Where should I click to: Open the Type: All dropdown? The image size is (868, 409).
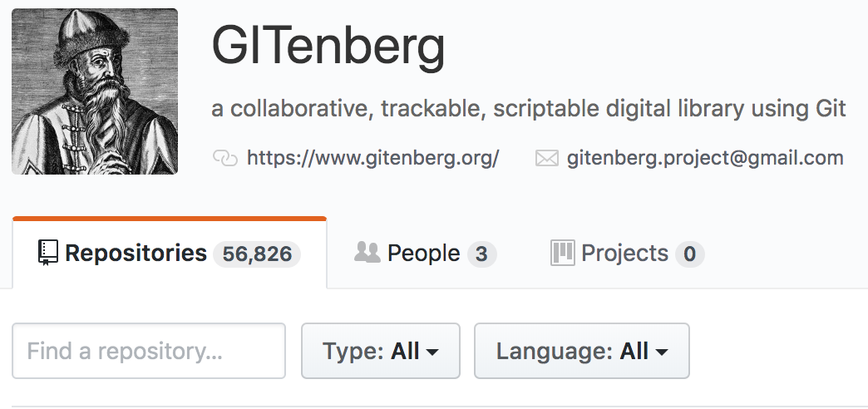(x=380, y=351)
